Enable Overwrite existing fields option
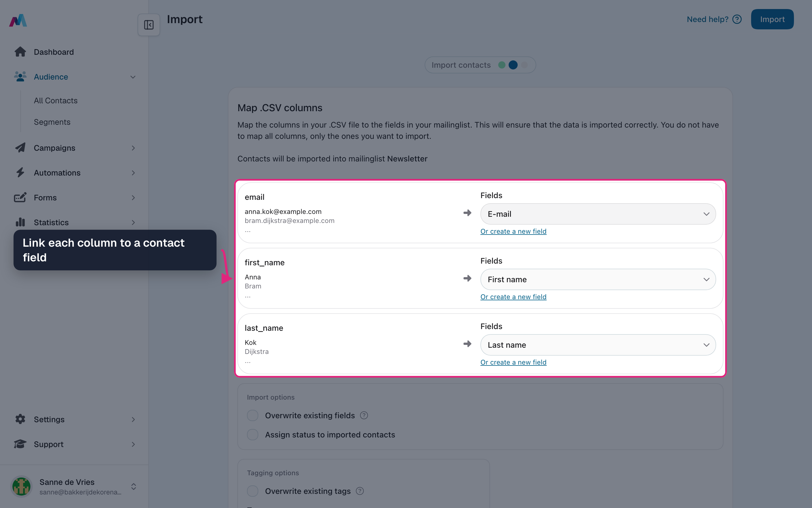This screenshot has width=812, height=508. [x=253, y=416]
